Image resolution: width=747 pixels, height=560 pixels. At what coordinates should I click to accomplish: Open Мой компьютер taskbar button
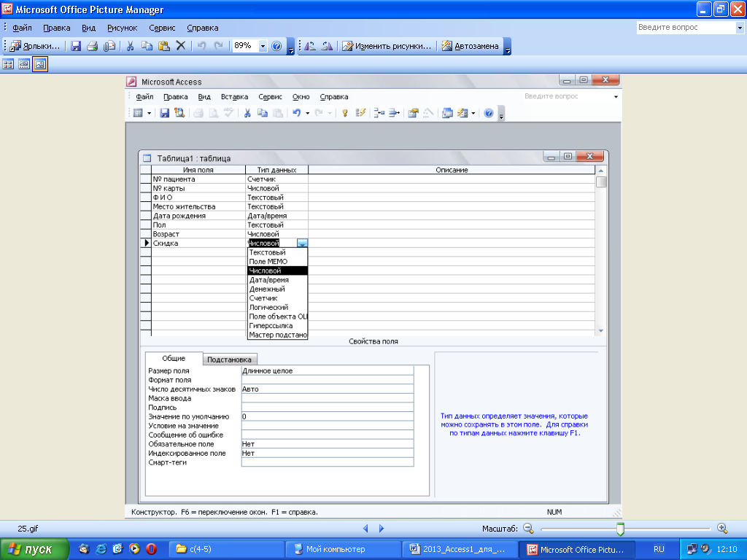pos(344,549)
